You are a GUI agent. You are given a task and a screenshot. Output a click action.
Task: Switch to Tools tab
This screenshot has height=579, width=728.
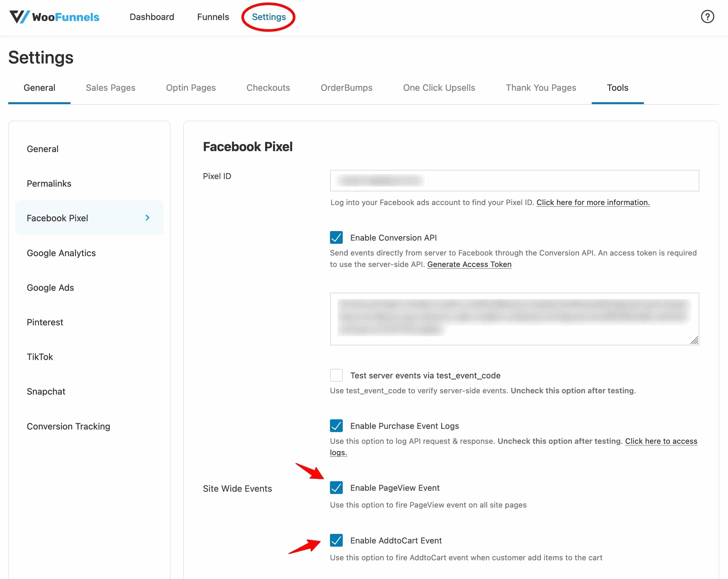[617, 87]
